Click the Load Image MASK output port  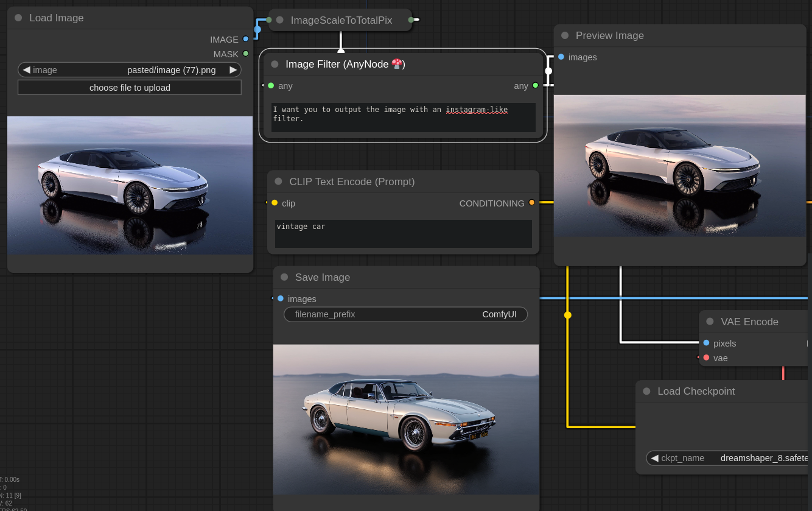pyautogui.click(x=246, y=54)
